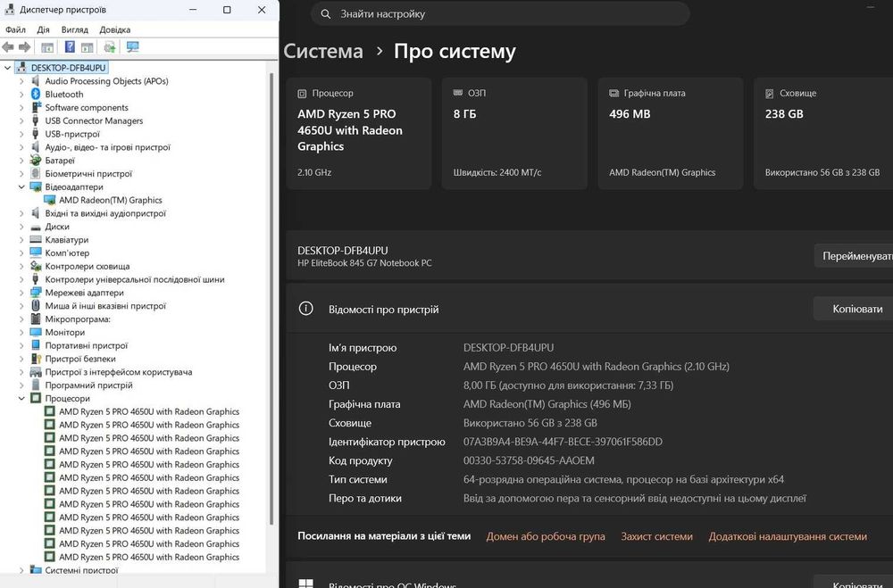The image size is (893, 588).
Task: Expand the Мережеві адаптери node
Action: tap(21, 293)
